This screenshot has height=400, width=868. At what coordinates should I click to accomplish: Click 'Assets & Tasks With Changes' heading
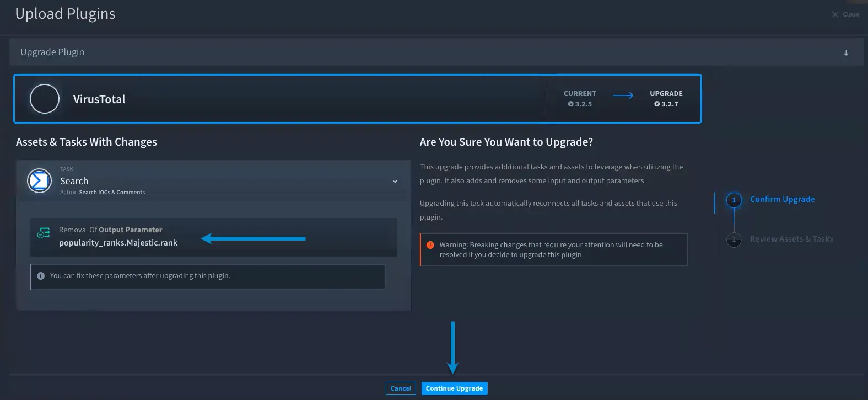[x=87, y=142]
